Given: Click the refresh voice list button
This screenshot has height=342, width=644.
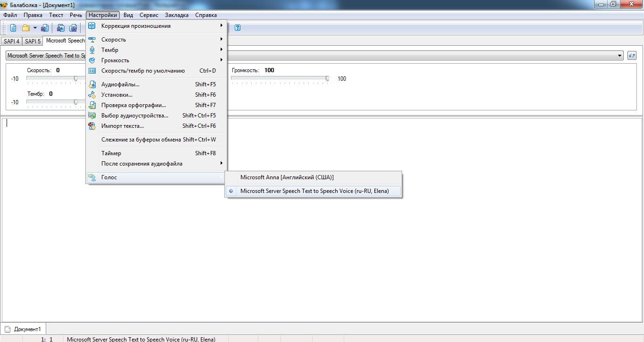Looking at the screenshot, I should (632, 56).
